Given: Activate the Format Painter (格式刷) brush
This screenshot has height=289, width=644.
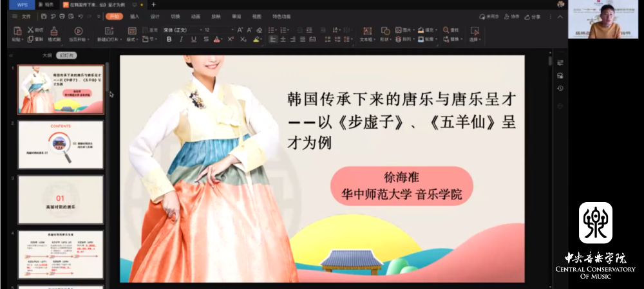Looking at the screenshot, I should (54, 31).
